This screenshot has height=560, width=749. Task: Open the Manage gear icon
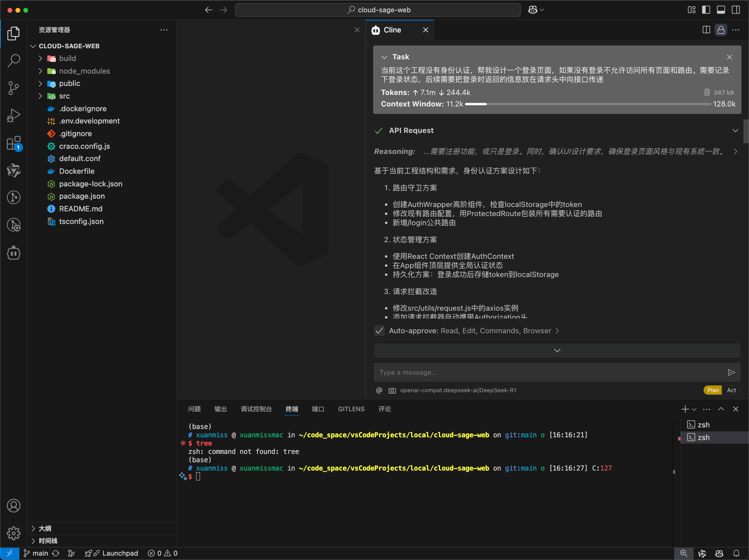pyautogui.click(x=13, y=533)
